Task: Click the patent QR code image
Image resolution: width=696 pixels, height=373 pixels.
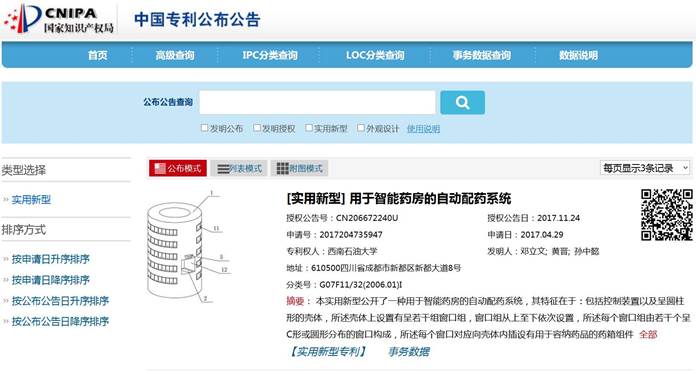Action: (x=667, y=214)
